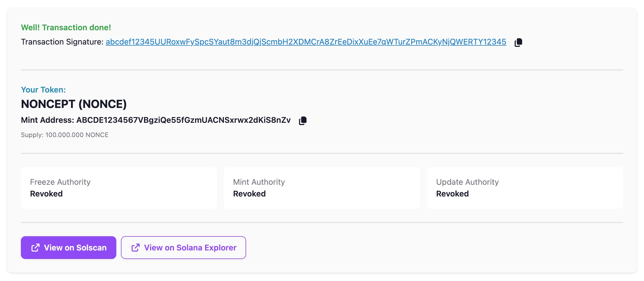This screenshot has height=281, width=644.
Task: Select the NONCEPT (NONCE) token title
Action: click(x=74, y=104)
